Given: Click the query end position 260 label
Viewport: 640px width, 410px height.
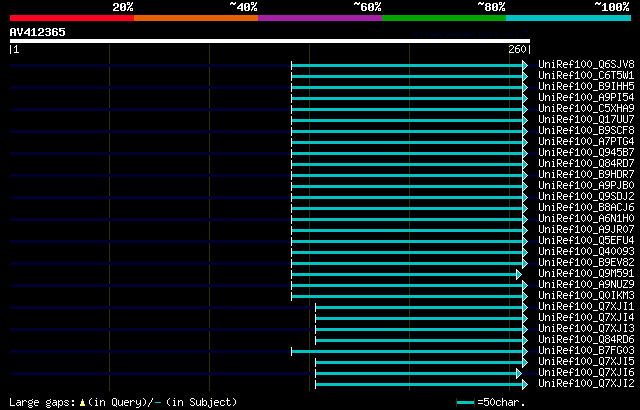Looking at the screenshot, I should tap(517, 50).
